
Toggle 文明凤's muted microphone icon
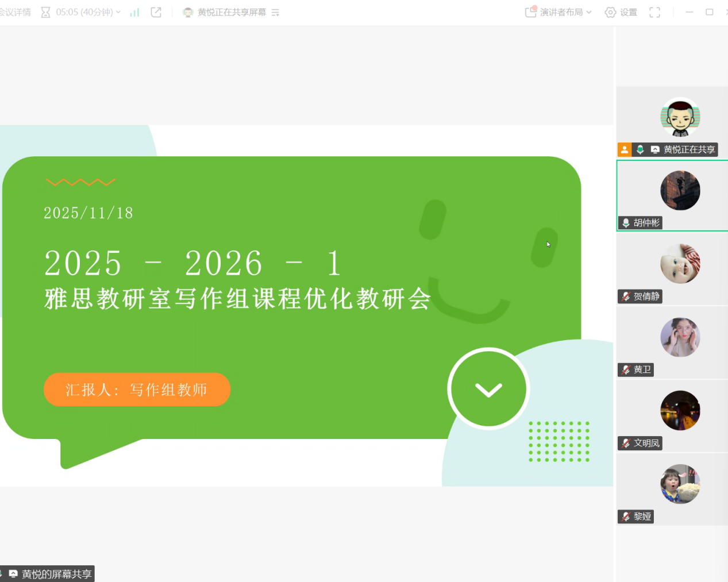point(626,443)
